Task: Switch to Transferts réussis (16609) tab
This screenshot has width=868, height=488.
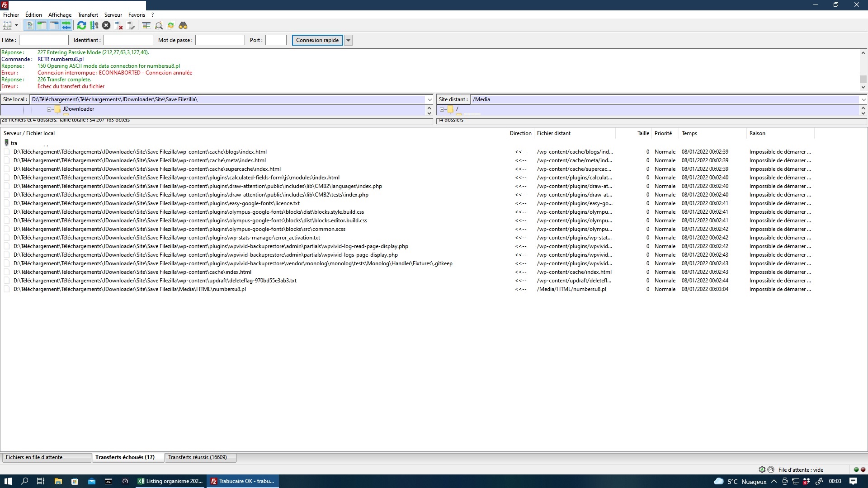Action: [x=200, y=457]
